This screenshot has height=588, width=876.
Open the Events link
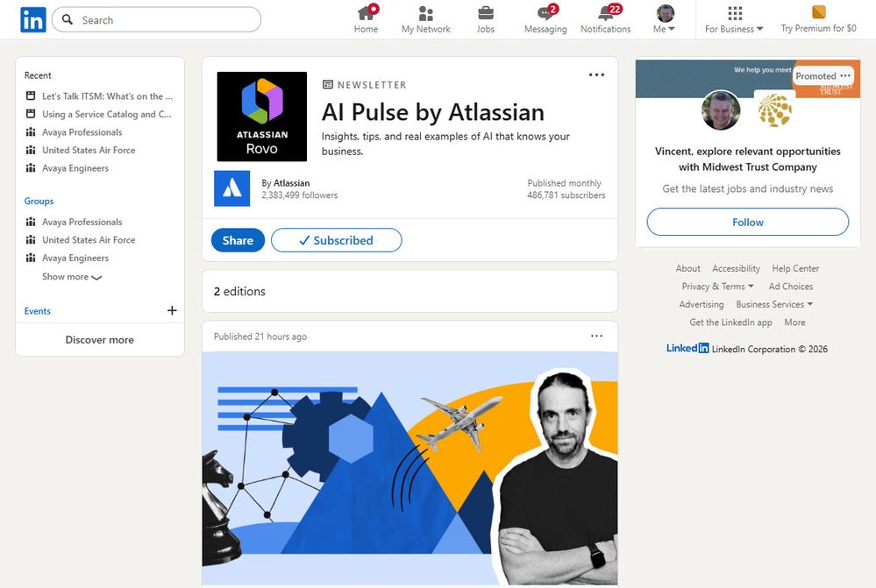click(38, 311)
